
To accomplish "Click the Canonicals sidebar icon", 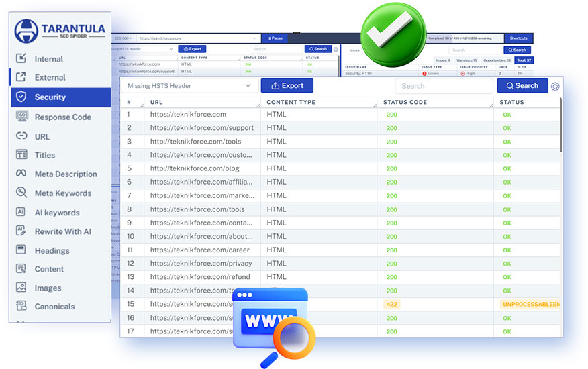I will 21,307.
